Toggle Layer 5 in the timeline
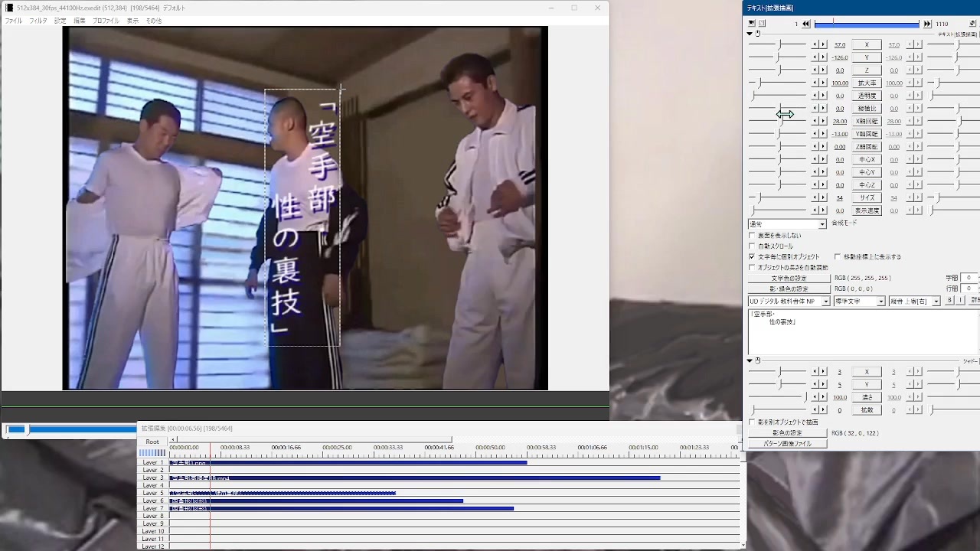 [153, 494]
